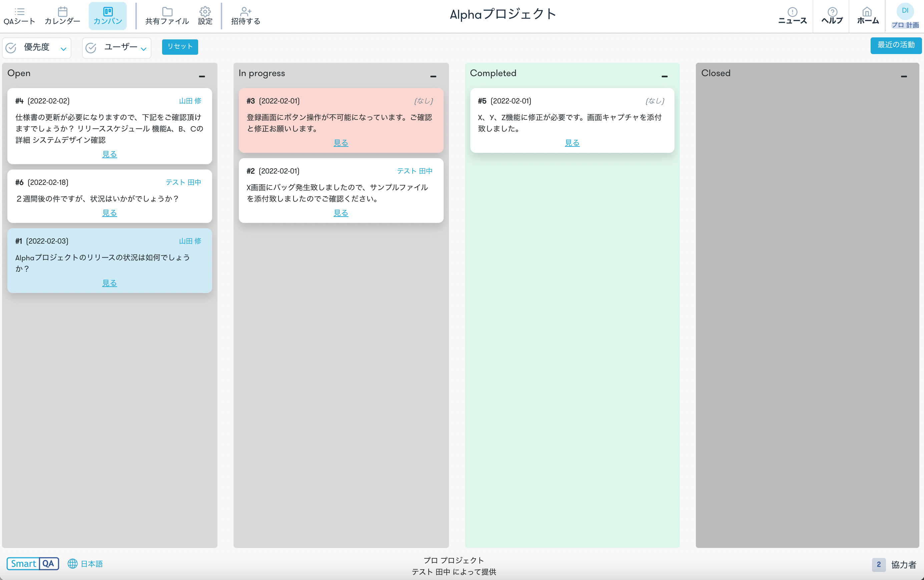Open the QAシート view
The height and width of the screenshot is (580, 924).
(19, 16)
